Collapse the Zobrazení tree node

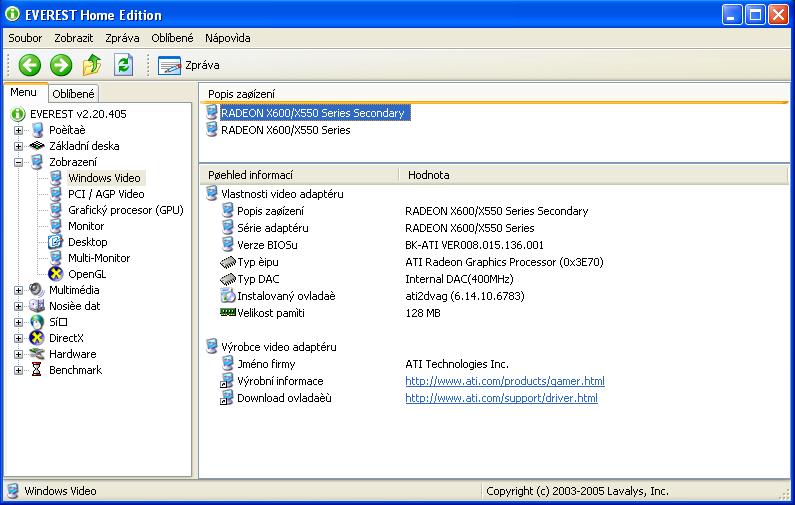click(x=19, y=162)
